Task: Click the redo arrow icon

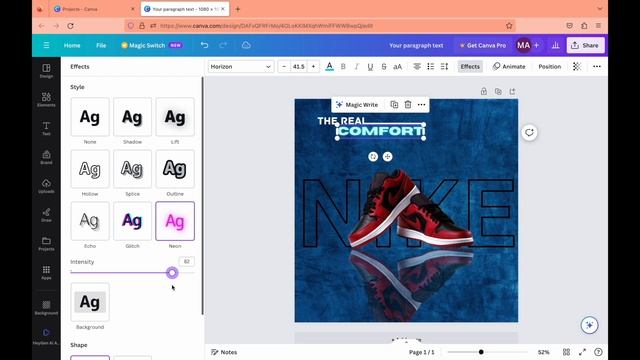Action: 223,45
